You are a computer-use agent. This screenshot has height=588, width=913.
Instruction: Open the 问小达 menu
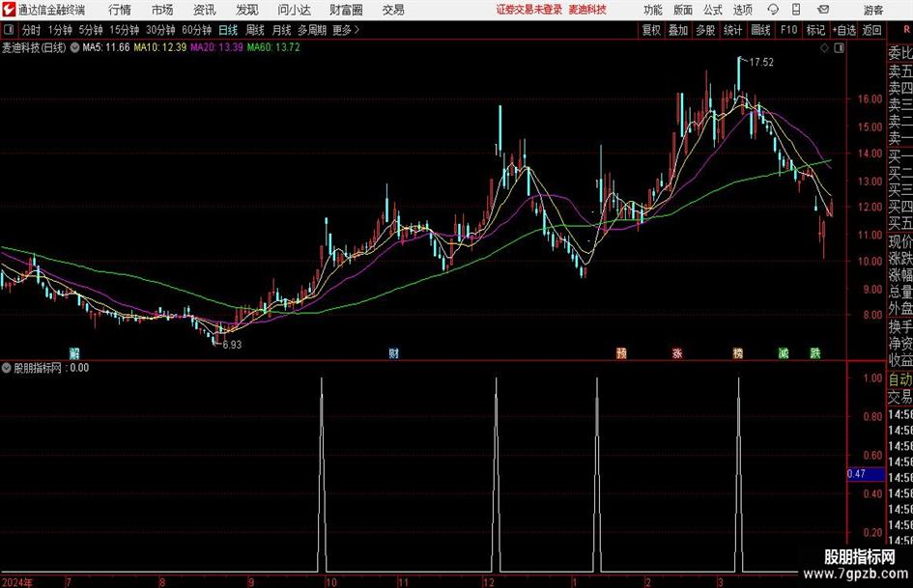[x=294, y=10]
